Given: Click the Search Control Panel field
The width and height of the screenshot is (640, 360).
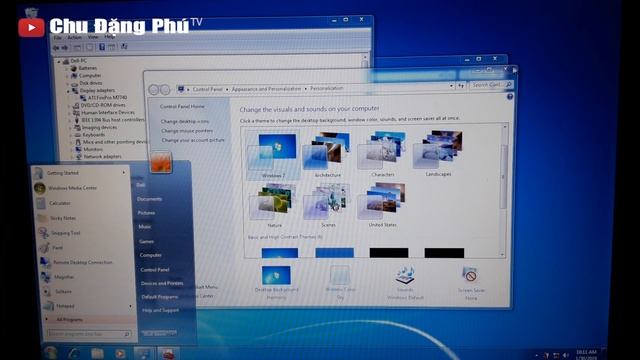Looking at the screenshot, I should coord(491,85).
